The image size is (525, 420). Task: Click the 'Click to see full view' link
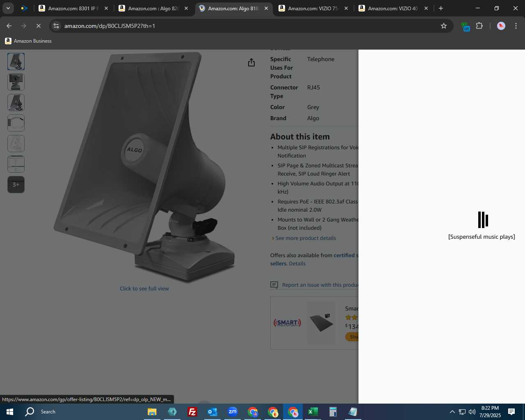pyautogui.click(x=144, y=289)
